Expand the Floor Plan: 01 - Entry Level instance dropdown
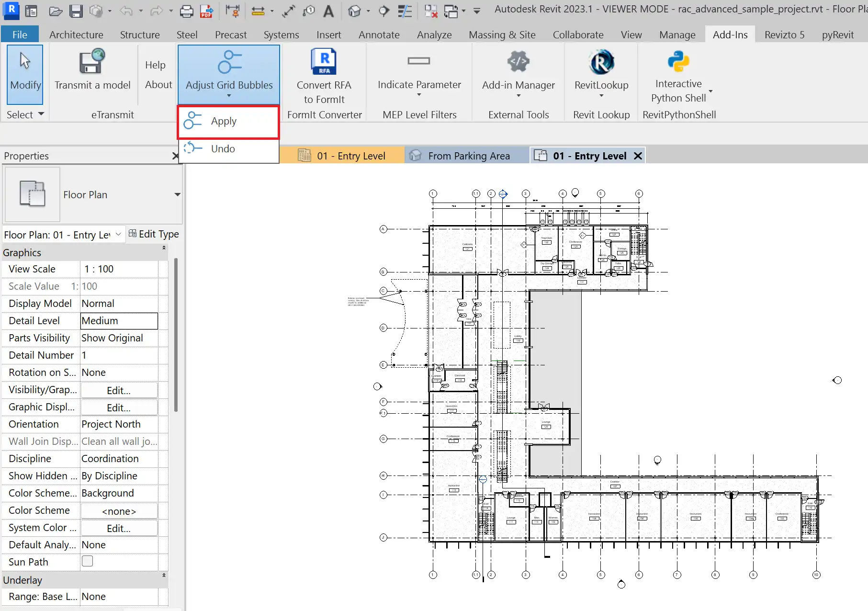The image size is (868, 611). pyautogui.click(x=118, y=235)
